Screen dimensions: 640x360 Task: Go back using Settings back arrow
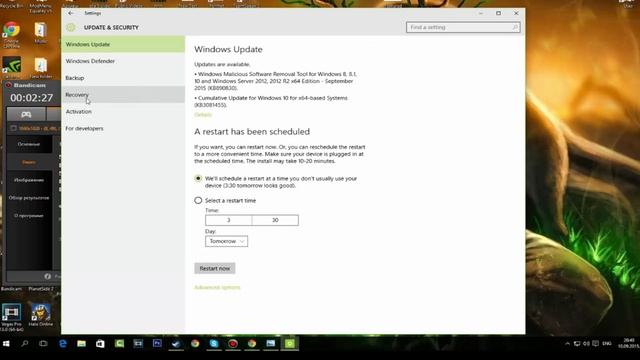[x=71, y=13]
